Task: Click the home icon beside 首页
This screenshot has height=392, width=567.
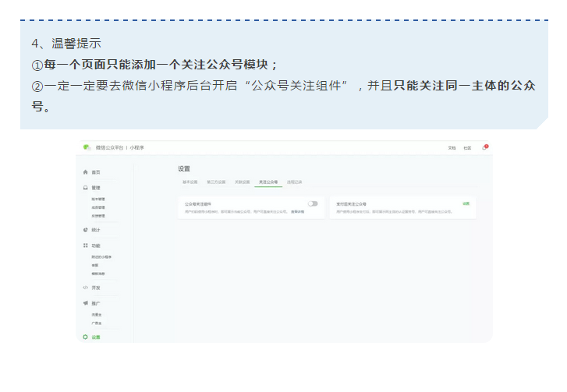Action: point(85,172)
